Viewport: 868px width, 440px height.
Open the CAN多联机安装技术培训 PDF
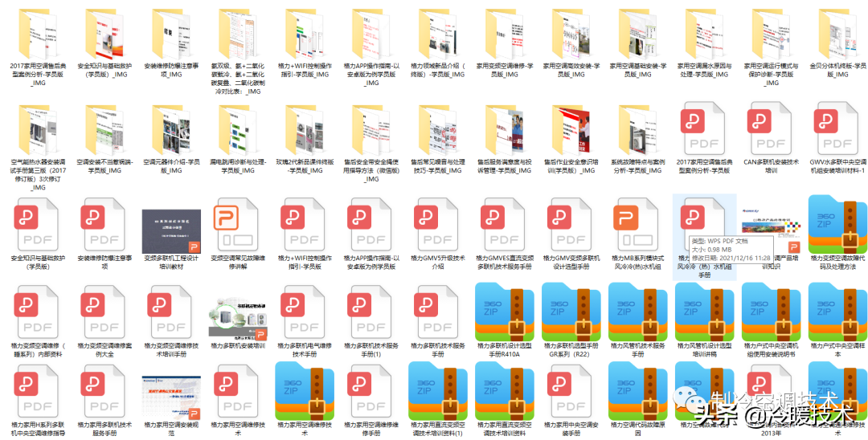click(x=771, y=128)
